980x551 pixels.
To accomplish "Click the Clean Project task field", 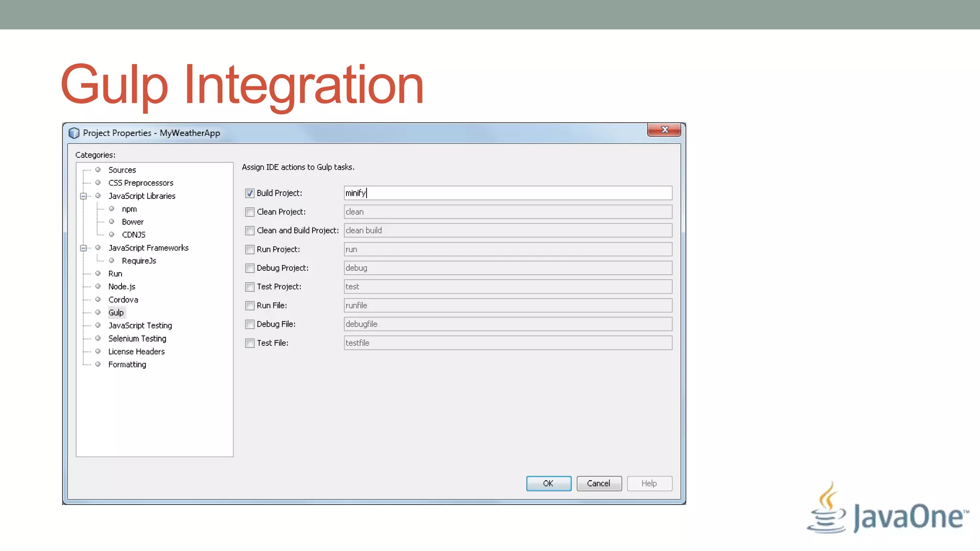I will [508, 212].
